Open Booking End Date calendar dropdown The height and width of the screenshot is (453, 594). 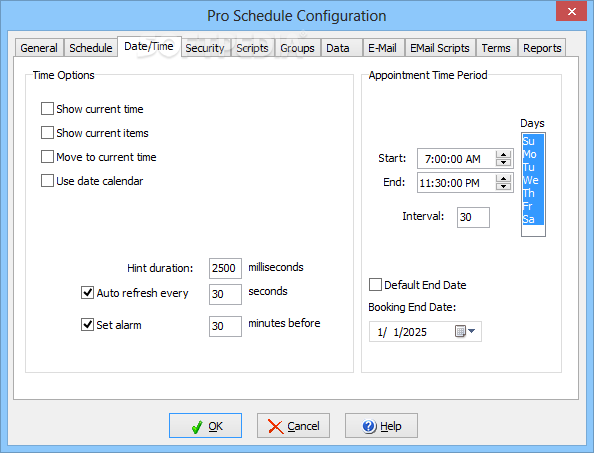click(x=465, y=331)
